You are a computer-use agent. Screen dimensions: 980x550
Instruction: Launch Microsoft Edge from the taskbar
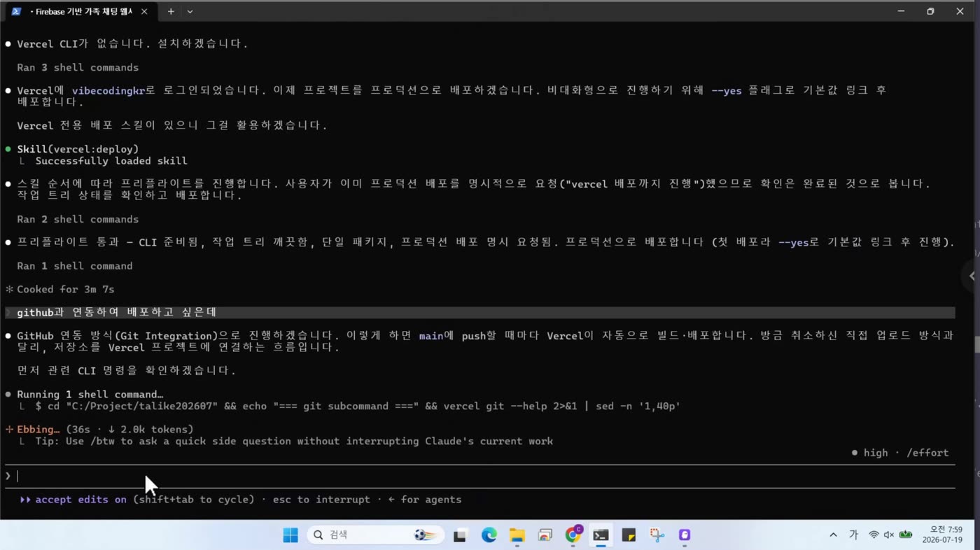(x=489, y=535)
